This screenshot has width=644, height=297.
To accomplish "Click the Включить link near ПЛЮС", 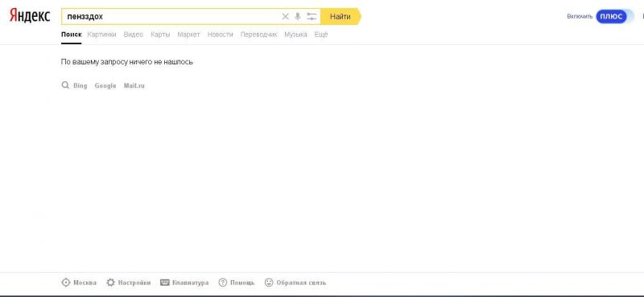I will (580, 16).
